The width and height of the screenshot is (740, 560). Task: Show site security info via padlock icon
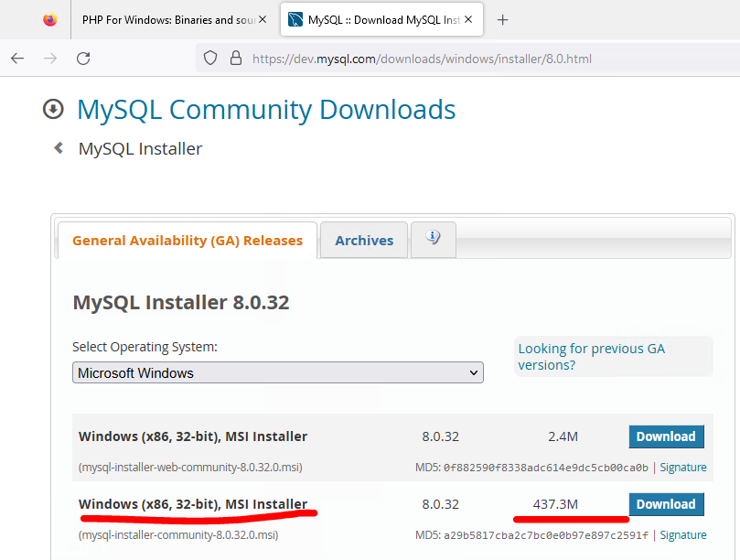235,58
